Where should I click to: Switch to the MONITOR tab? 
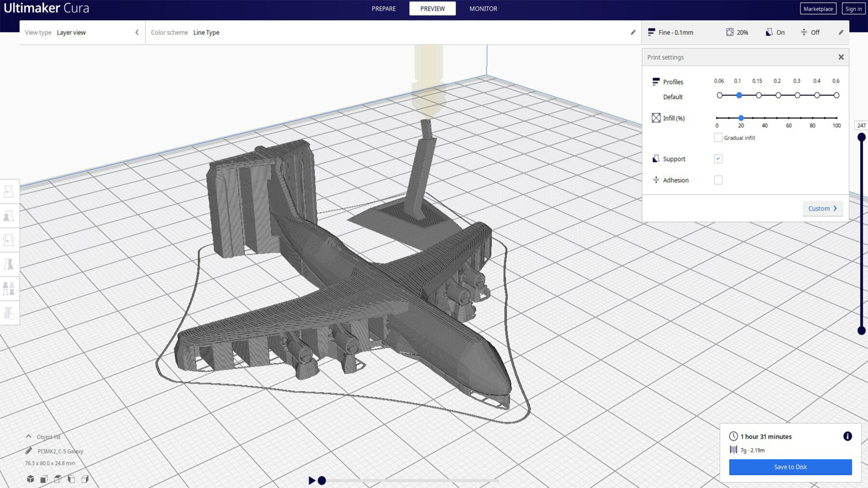click(483, 8)
